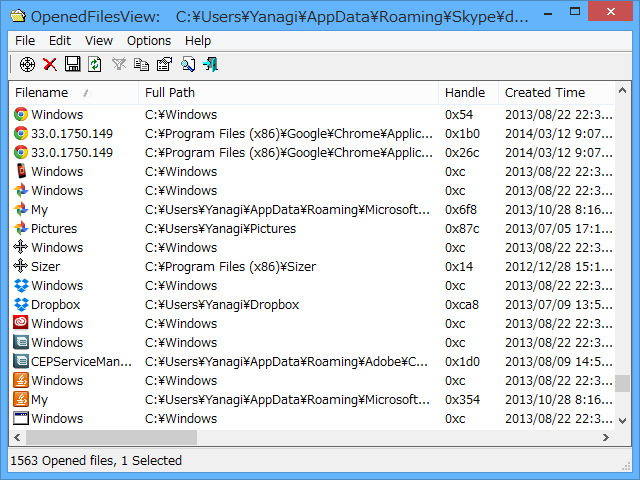Screen dimensions: 640x480
Task: Click the horizontal scrollbar right arrow
Action: [606, 437]
